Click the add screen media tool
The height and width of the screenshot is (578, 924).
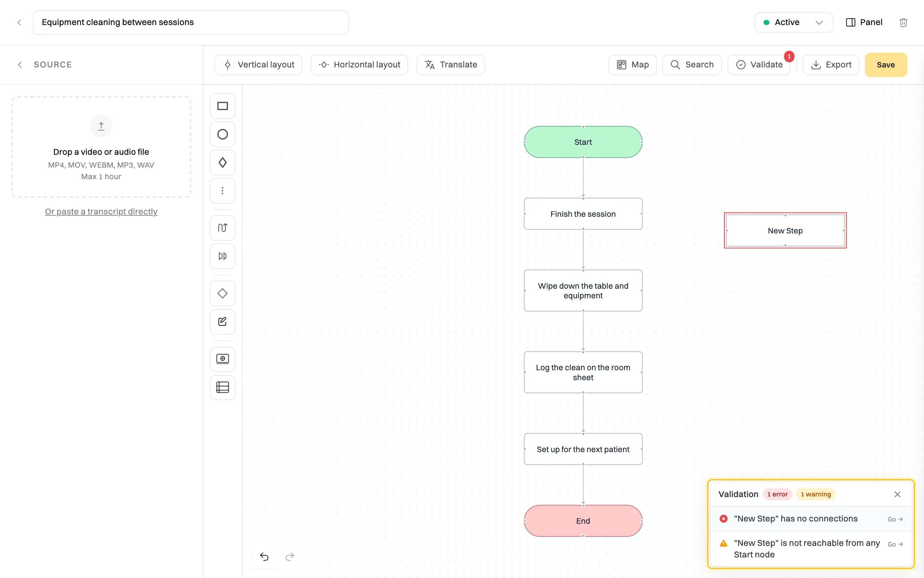(x=223, y=359)
